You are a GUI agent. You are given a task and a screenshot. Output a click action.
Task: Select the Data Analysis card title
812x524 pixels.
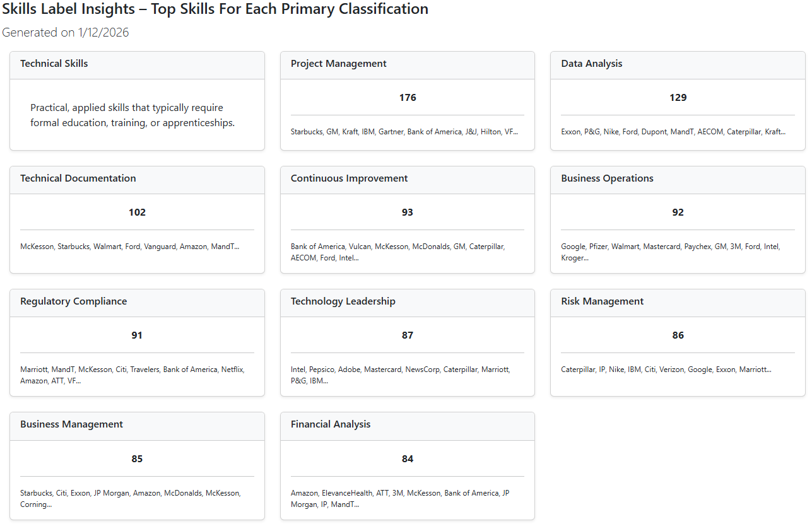[x=592, y=64]
